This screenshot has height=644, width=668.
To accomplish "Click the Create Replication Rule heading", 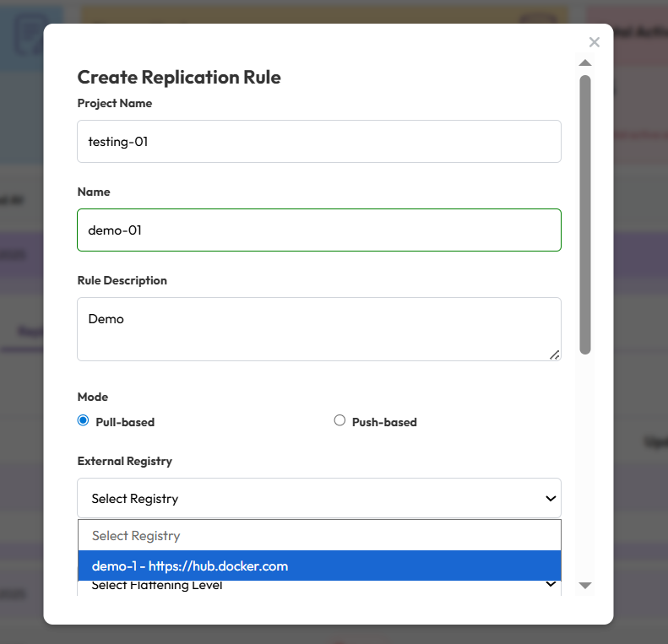I will click(x=179, y=78).
